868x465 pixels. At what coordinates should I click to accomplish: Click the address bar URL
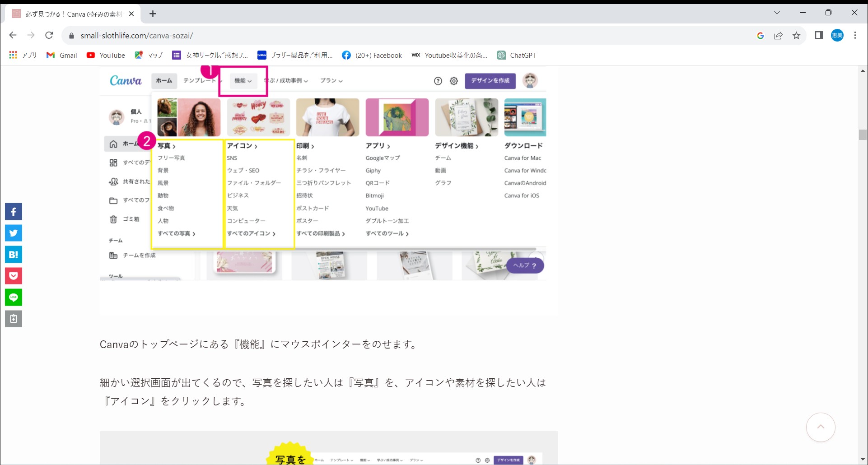pyautogui.click(x=136, y=36)
